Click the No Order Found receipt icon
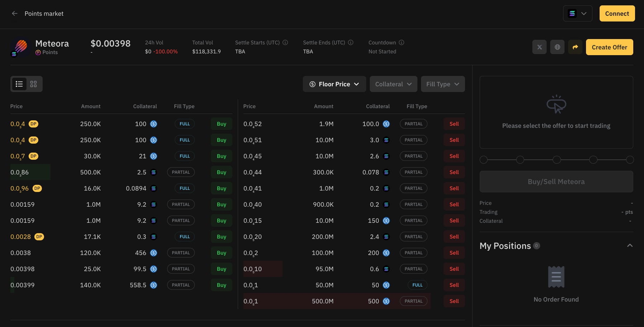644x327 pixels. tap(556, 277)
